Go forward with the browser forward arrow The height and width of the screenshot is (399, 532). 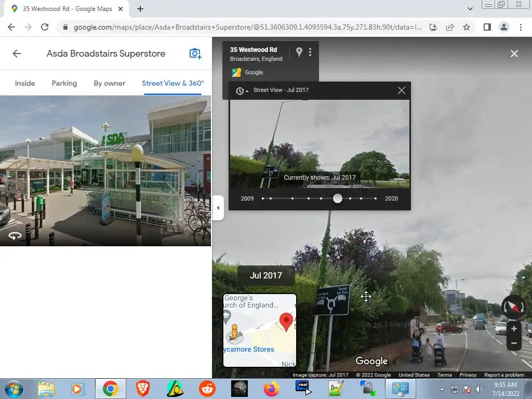coord(28,27)
